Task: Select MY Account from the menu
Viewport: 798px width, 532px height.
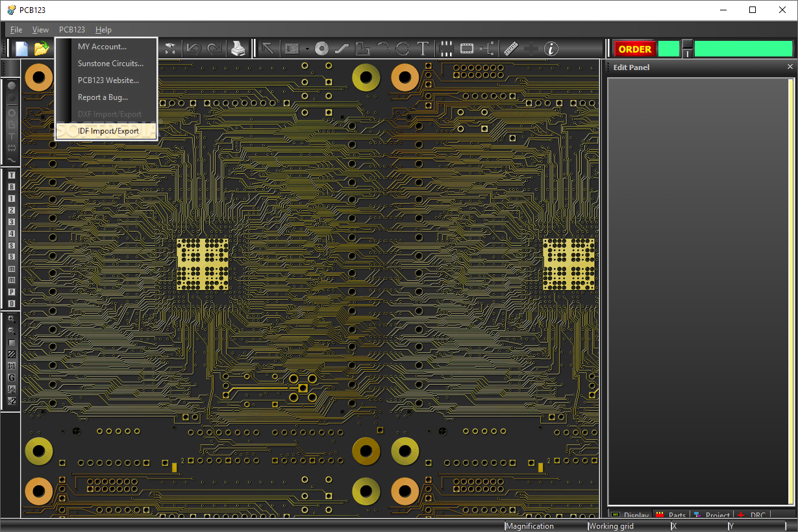Action: (x=102, y=47)
